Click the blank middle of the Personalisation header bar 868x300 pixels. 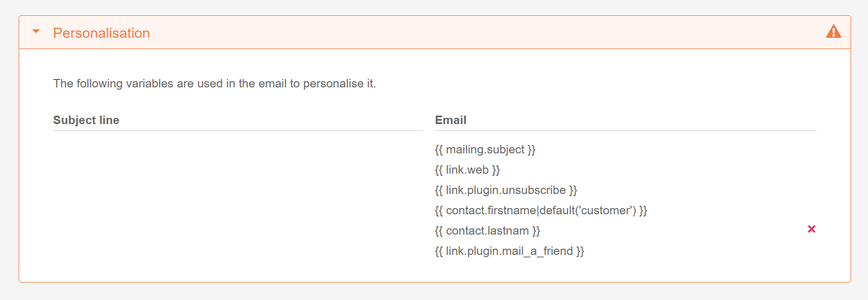pyautogui.click(x=451, y=33)
